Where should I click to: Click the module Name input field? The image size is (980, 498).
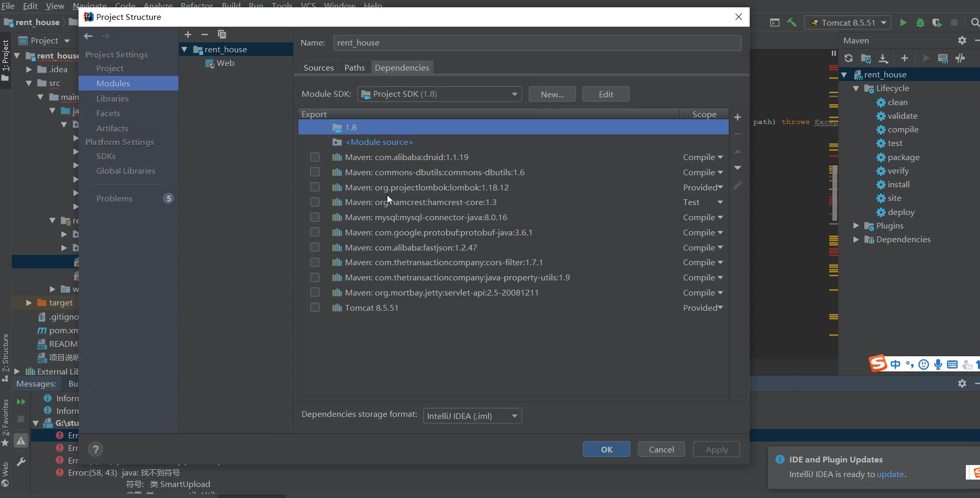[x=537, y=43]
